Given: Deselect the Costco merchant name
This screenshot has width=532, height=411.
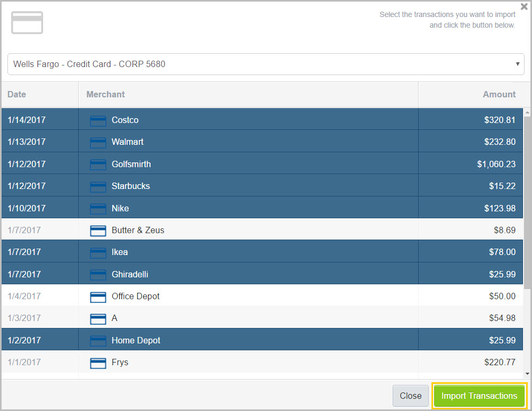Looking at the screenshot, I should pyautogui.click(x=125, y=120).
